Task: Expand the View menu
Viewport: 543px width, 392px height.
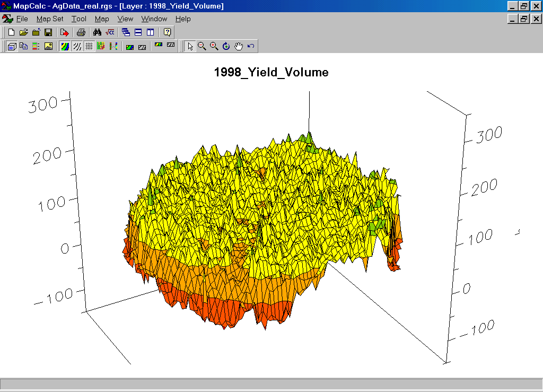Action: click(x=125, y=19)
